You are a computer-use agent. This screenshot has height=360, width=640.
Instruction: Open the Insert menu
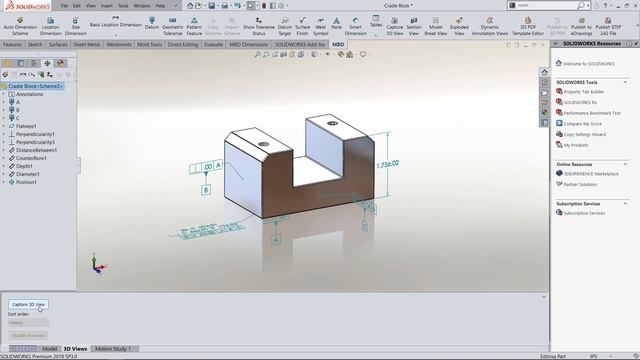[x=107, y=6]
